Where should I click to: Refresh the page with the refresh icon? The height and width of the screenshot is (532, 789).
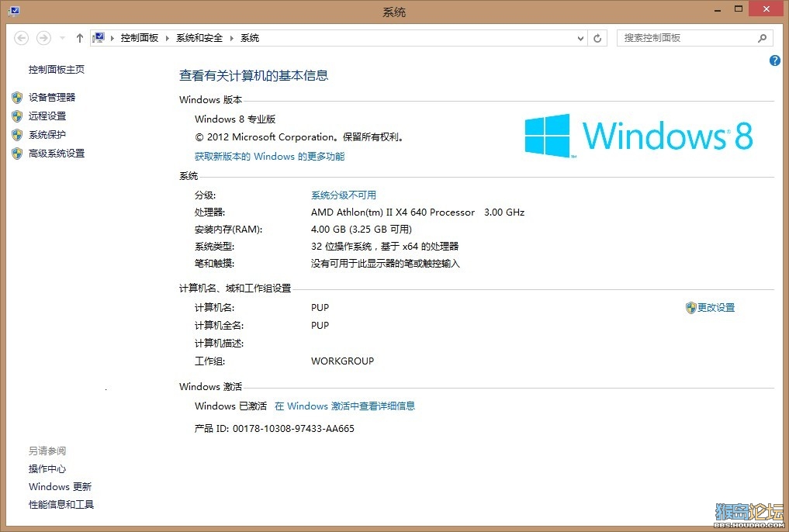597,38
